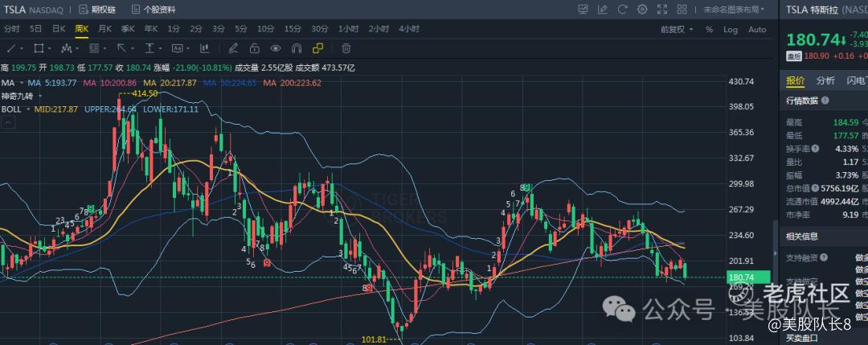This screenshot has width=868, height=345.
Task: Switch to the 季K quarterly chart
Action: 128,29
